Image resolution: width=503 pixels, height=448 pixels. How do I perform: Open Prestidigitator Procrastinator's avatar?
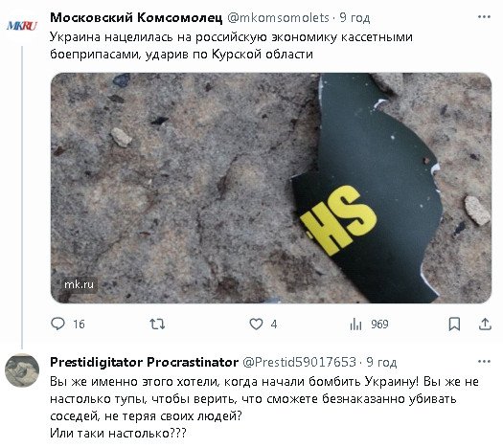click(22, 370)
